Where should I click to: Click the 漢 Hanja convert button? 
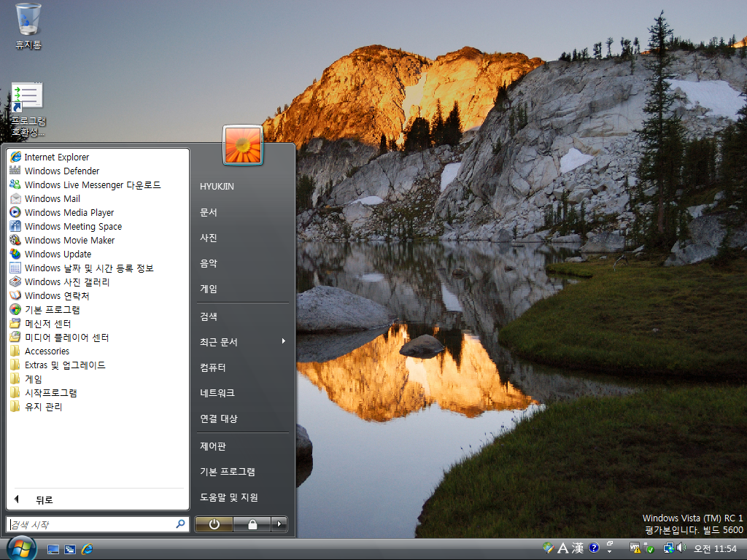578,548
